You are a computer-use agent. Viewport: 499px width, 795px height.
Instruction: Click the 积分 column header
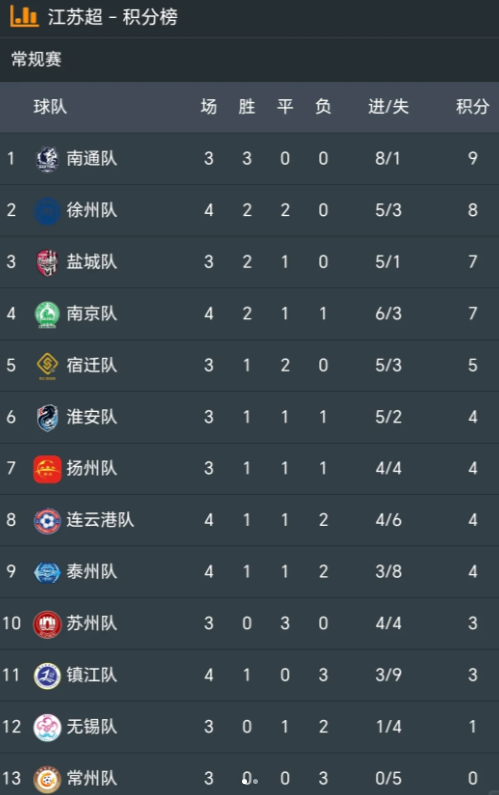472,106
